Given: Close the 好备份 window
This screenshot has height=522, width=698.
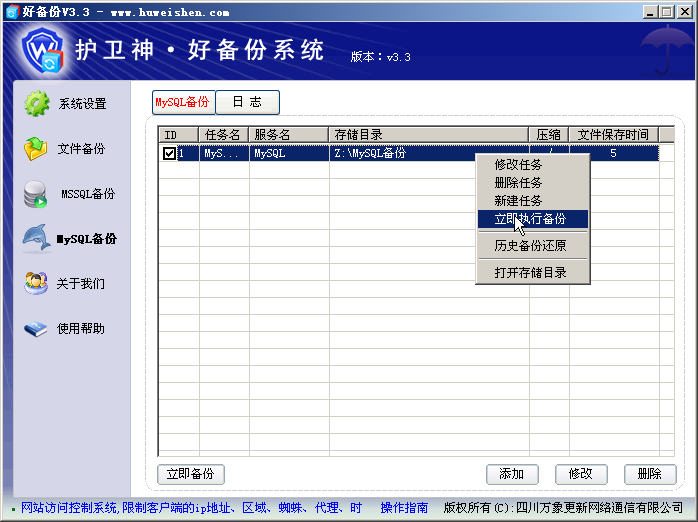Looking at the screenshot, I should click(x=685, y=12).
